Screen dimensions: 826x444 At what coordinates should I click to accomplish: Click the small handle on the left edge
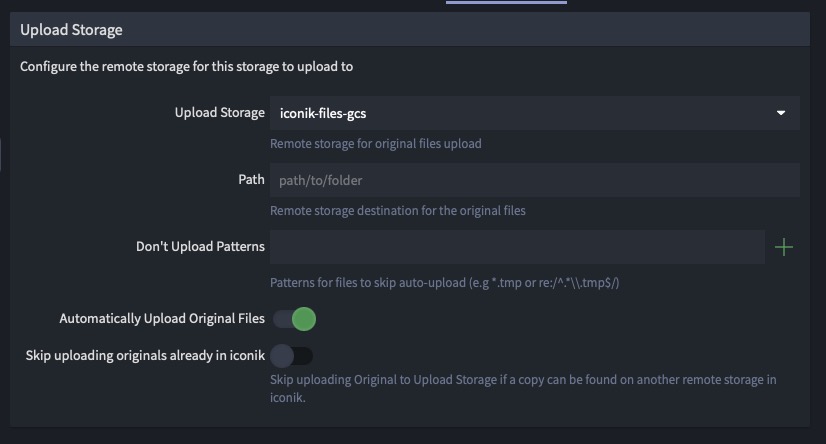(x=2, y=154)
